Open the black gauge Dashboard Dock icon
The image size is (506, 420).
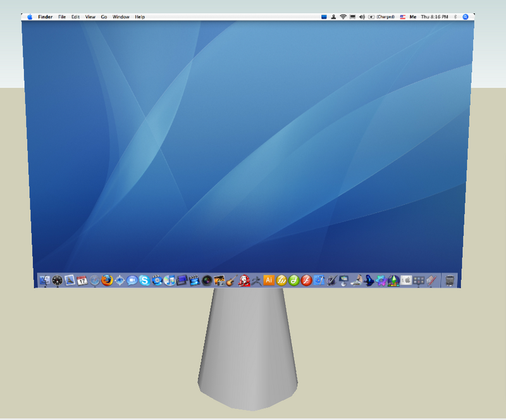(x=57, y=280)
